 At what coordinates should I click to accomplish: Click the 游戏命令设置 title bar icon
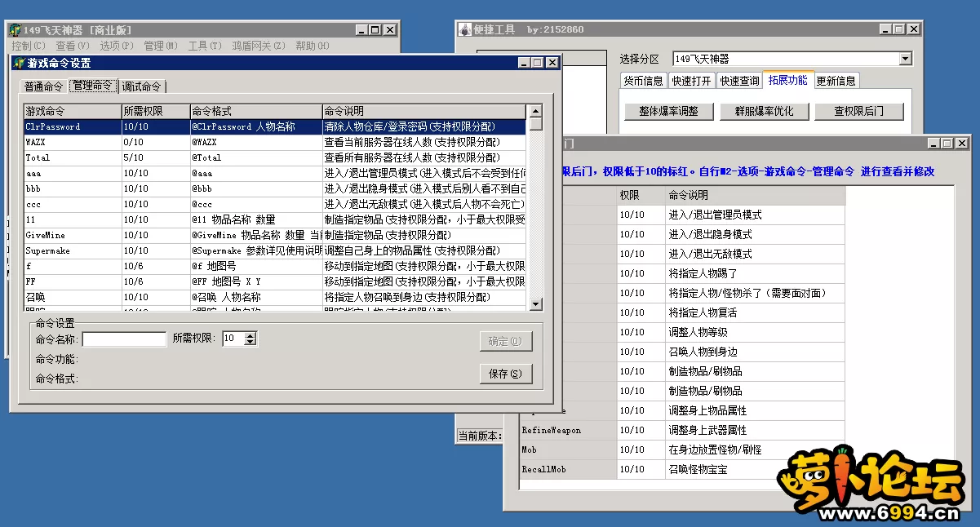click(x=19, y=63)
